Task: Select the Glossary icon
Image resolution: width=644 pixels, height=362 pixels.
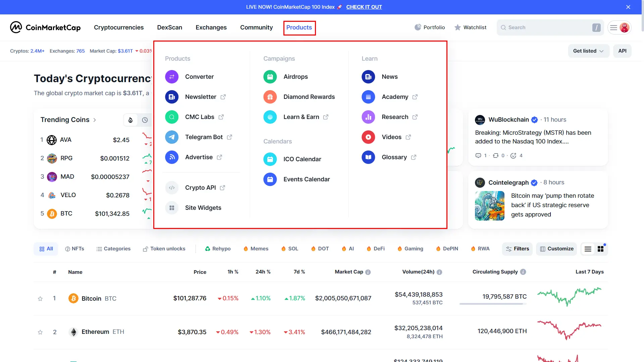Action: pos(368,157)
